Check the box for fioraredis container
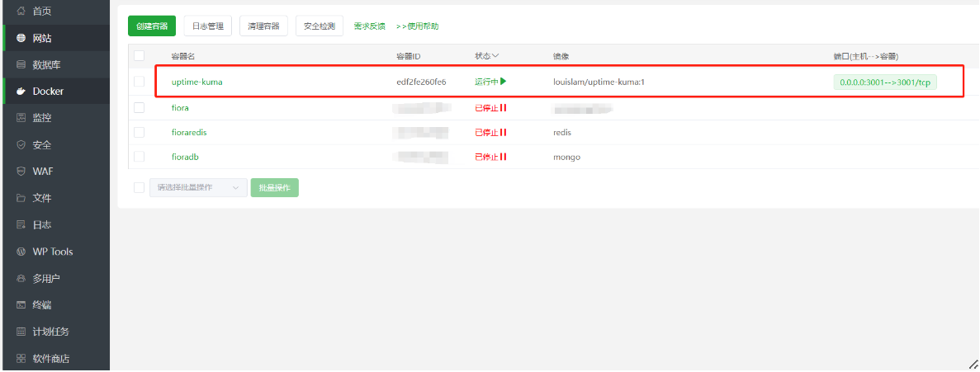The image size is (980, 372). point(139,132)
